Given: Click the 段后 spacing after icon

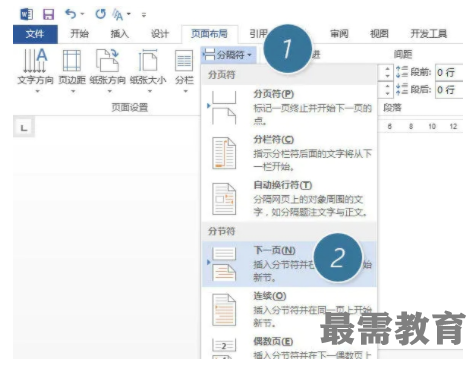Looking at the screenshot, I should coord(402,89).
